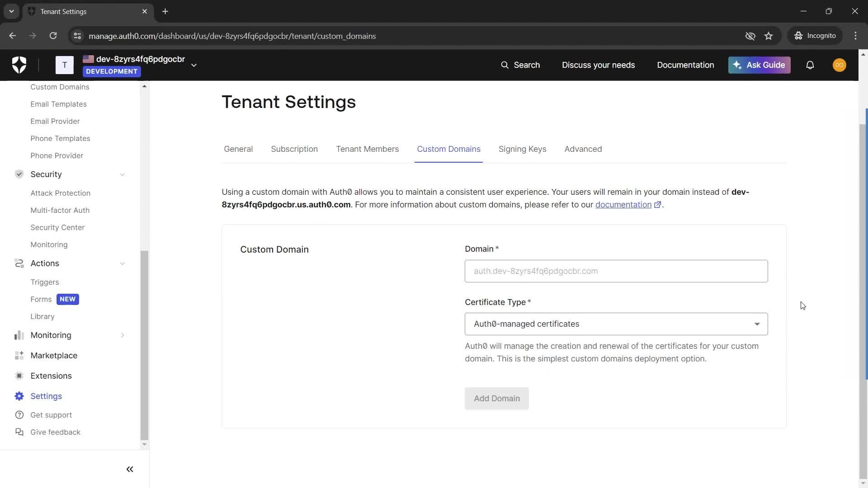The width and height of the screenshot is (868, 488).
Task: Click the Security shield icon
Action: tap(19, 174)
